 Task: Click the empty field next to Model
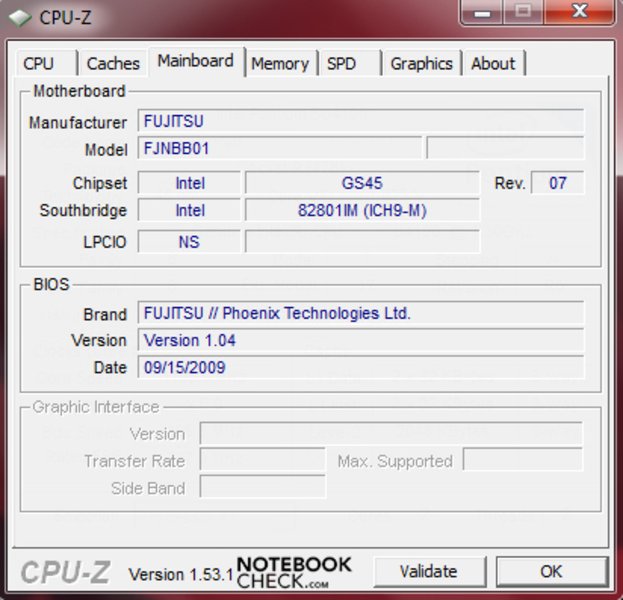505,148
